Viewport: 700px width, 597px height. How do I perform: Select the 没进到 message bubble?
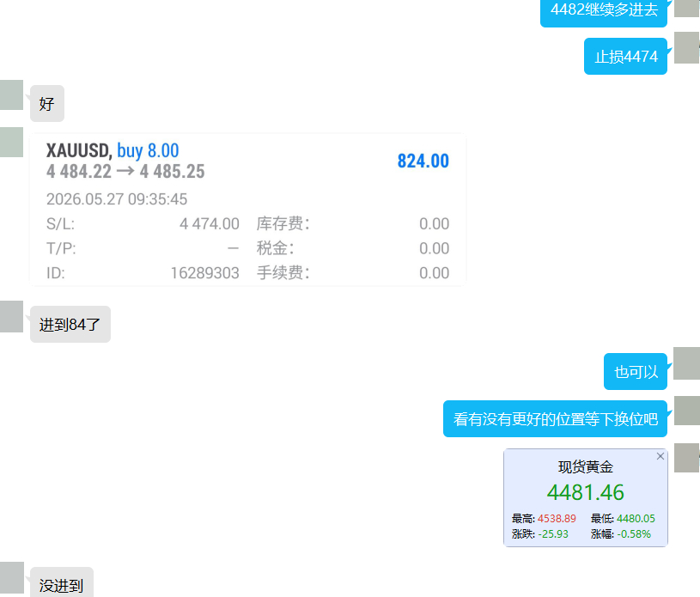tap(62, 582)
